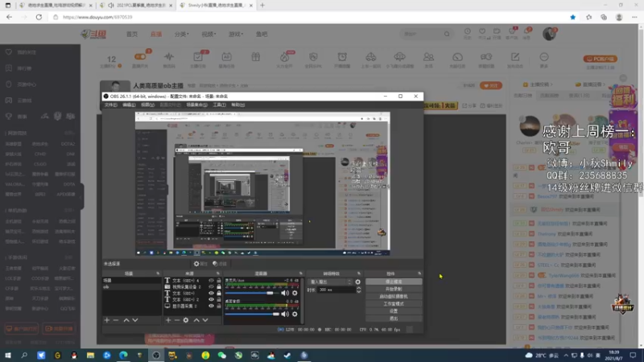644x362 pixels.
Task: Bookmark page with browser star icon
Action: point(572,17)
